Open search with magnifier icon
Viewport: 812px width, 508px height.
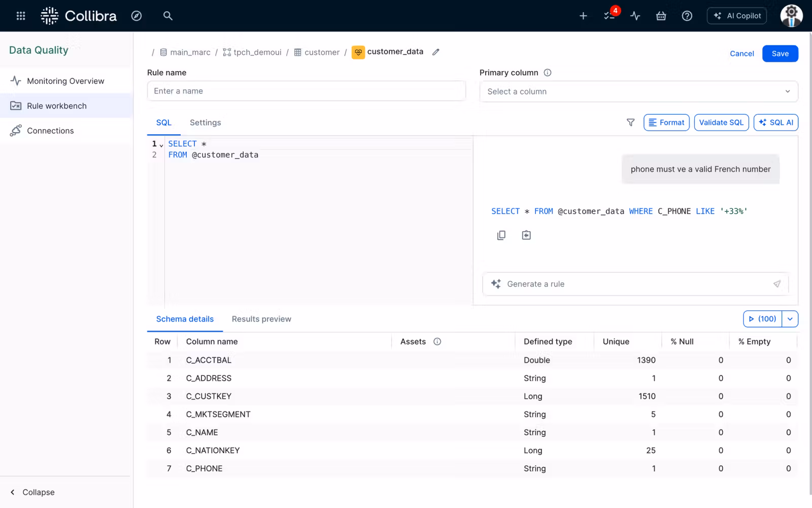[x=168, y=16]
